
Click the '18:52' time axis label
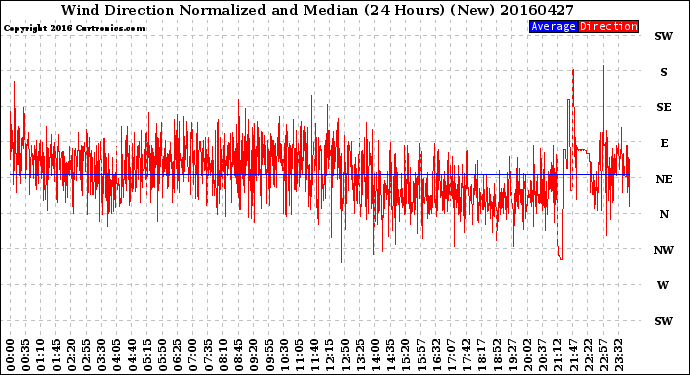tap(496, 355)
